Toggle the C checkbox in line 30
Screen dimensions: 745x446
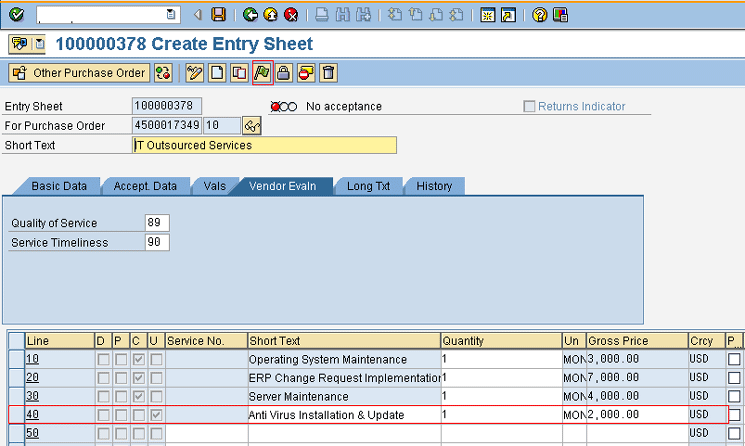pyautogui.click(x=138, y=397)
